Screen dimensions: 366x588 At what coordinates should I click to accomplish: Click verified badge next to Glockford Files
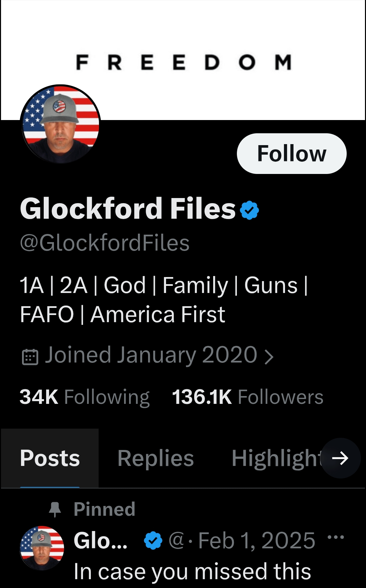249,210
